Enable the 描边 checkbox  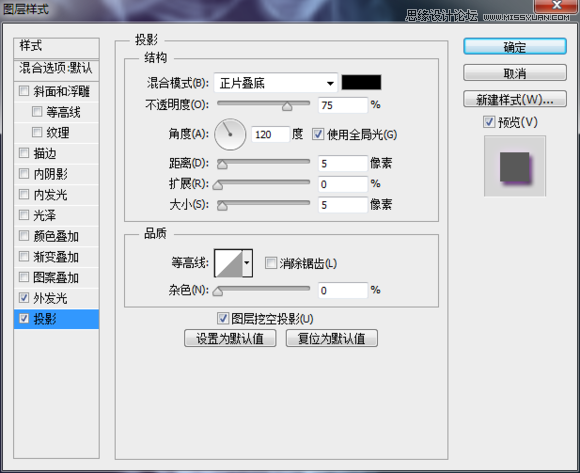coord(24,153)
